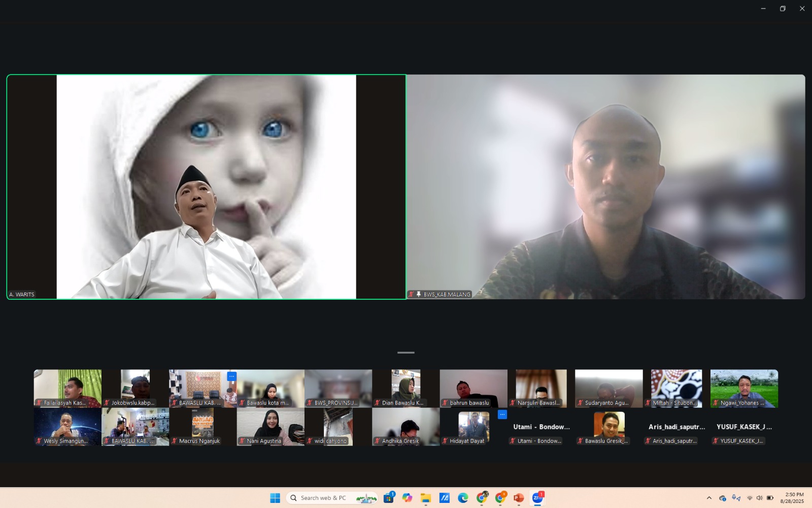This screenshot has width=812, height=508.
Task: Open more options on BAWASLU KAB. tile
Action: tap(231, 376)
